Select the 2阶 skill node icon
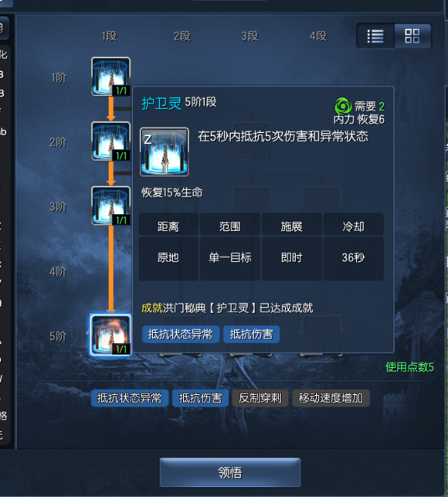This screenshot has width=448, height=497. pos(110,141)
